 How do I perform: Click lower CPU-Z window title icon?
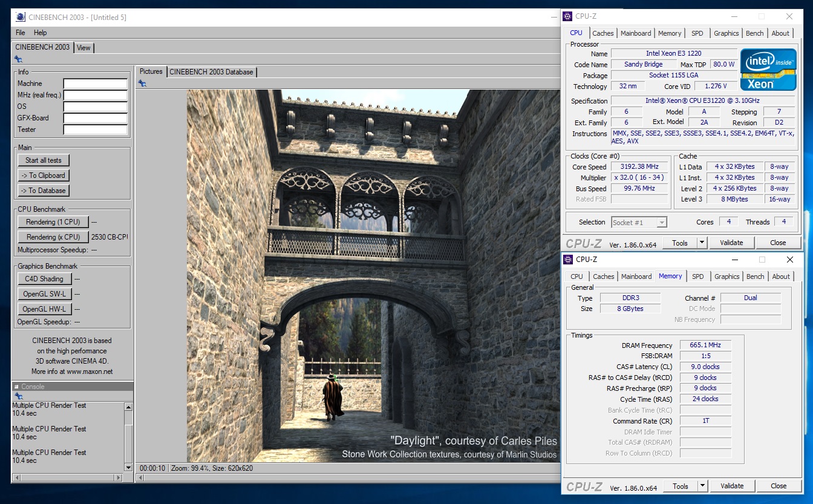[x=568, y=260]
